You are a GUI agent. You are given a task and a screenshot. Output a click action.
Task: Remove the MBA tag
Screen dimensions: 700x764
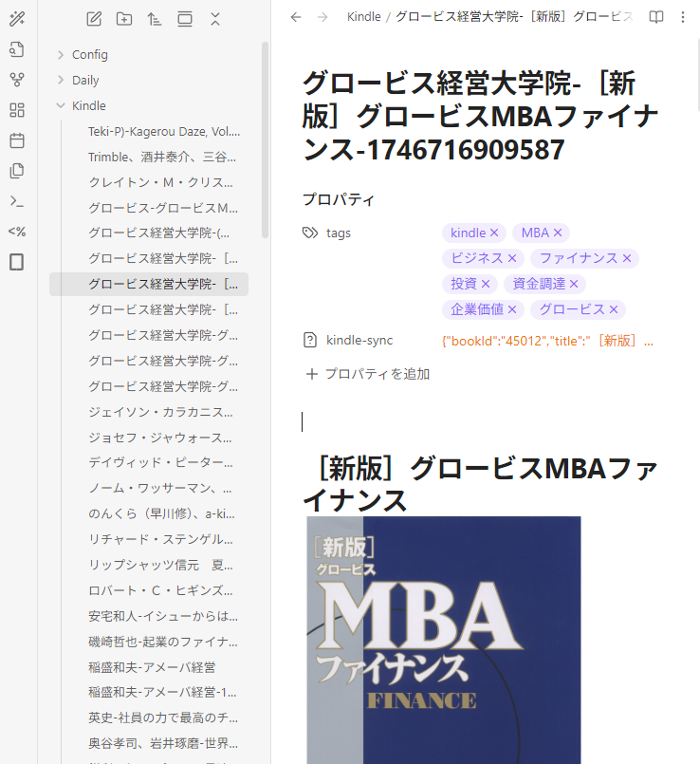[558, 233]
